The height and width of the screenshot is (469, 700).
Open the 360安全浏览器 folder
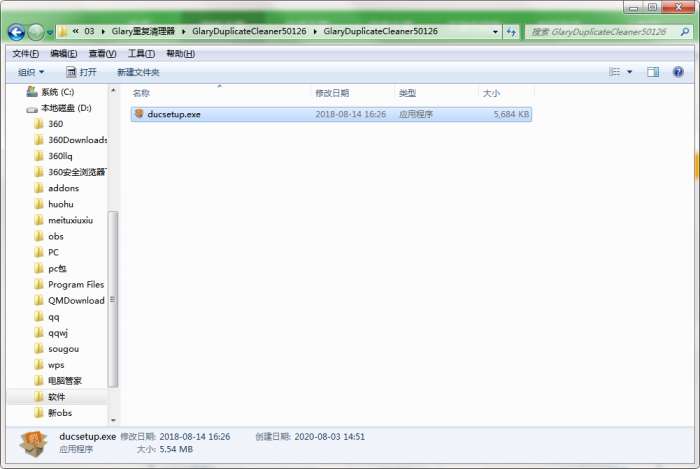click(77, 172)
